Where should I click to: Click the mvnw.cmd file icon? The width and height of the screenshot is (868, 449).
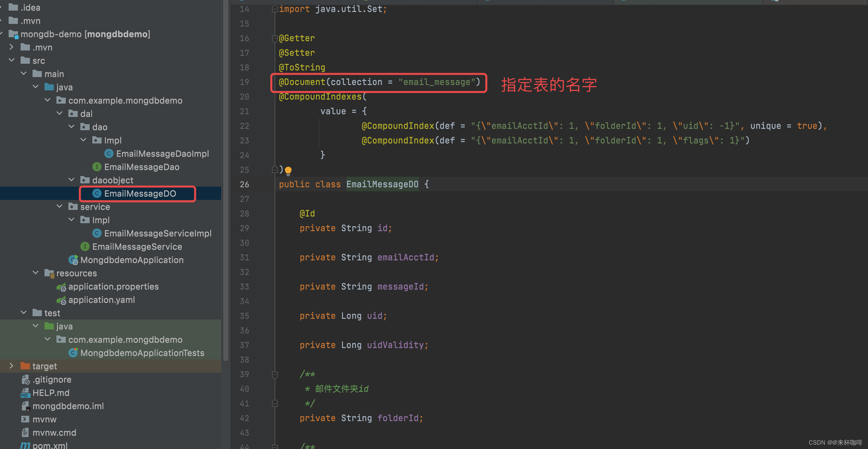coord(25,432)
